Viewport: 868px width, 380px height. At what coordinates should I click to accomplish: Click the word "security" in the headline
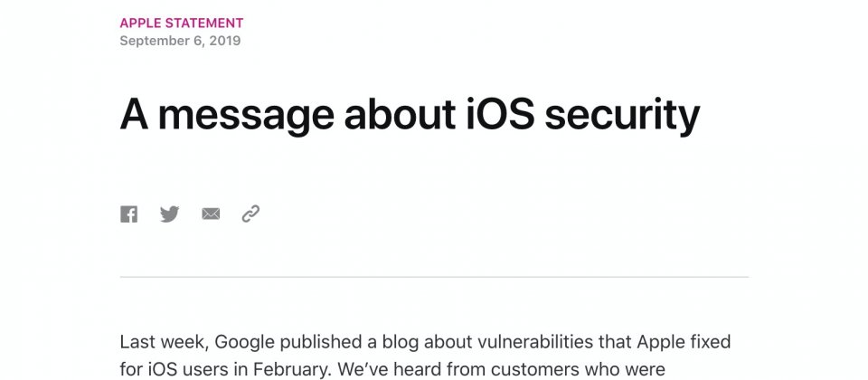(622, 115)
